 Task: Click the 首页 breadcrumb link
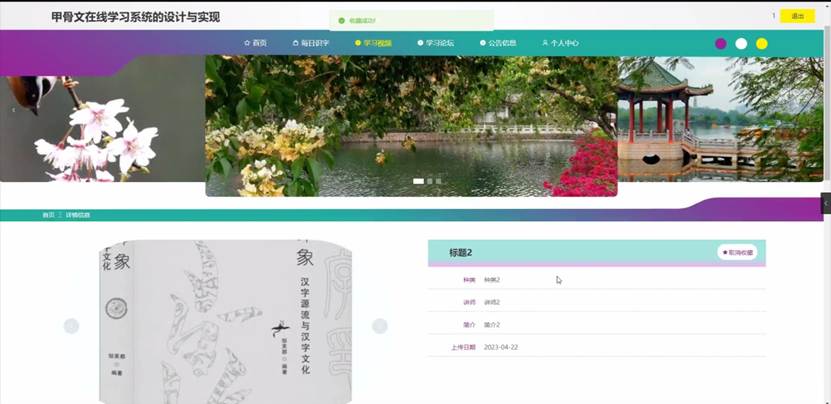[x=48, y=215]
